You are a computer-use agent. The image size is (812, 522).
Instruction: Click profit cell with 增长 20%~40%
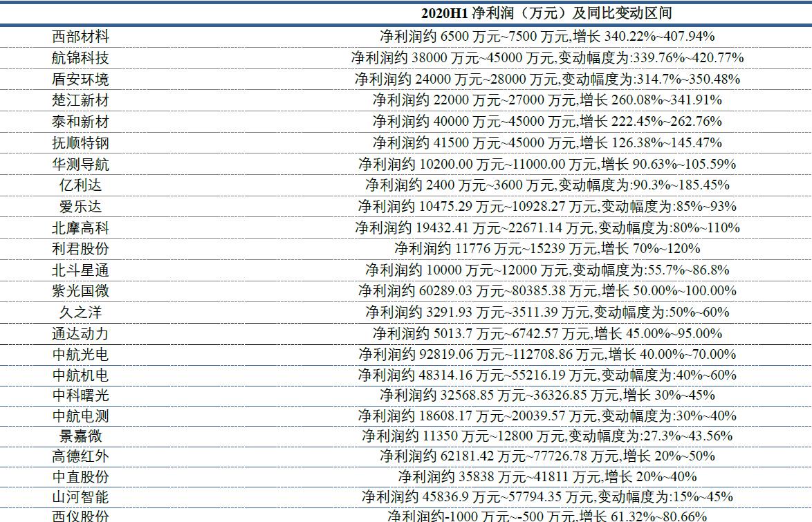547,476
